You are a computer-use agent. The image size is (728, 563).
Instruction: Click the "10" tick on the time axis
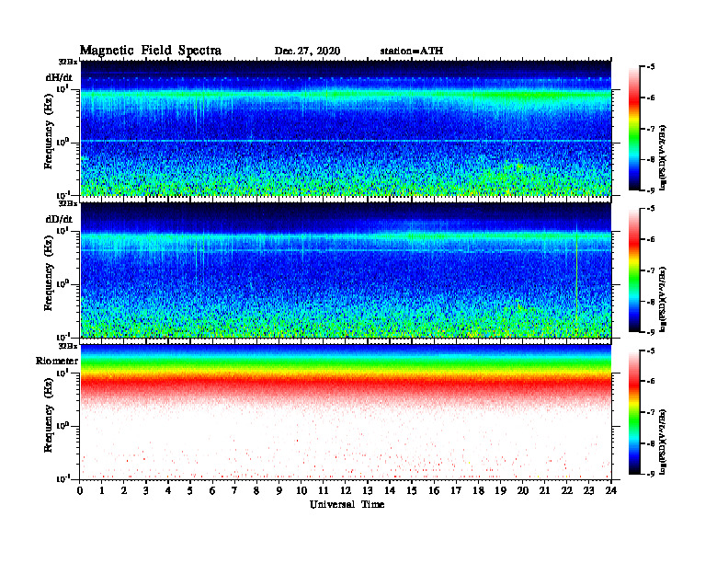click(301, 491)
